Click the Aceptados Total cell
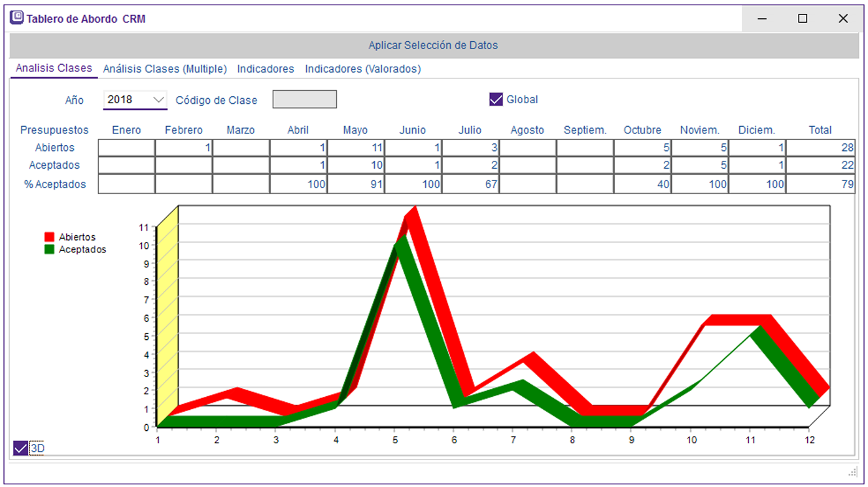This screenshot has width=868, height=487. (x=820, y=165)
